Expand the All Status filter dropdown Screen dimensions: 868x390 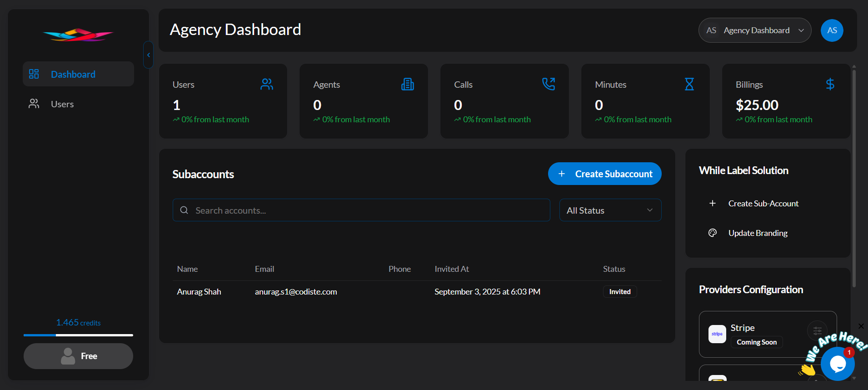(610, 210)
